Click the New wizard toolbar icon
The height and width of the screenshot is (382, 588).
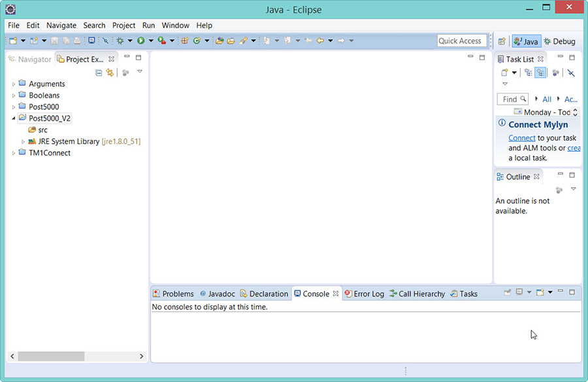tap(13, 41)
